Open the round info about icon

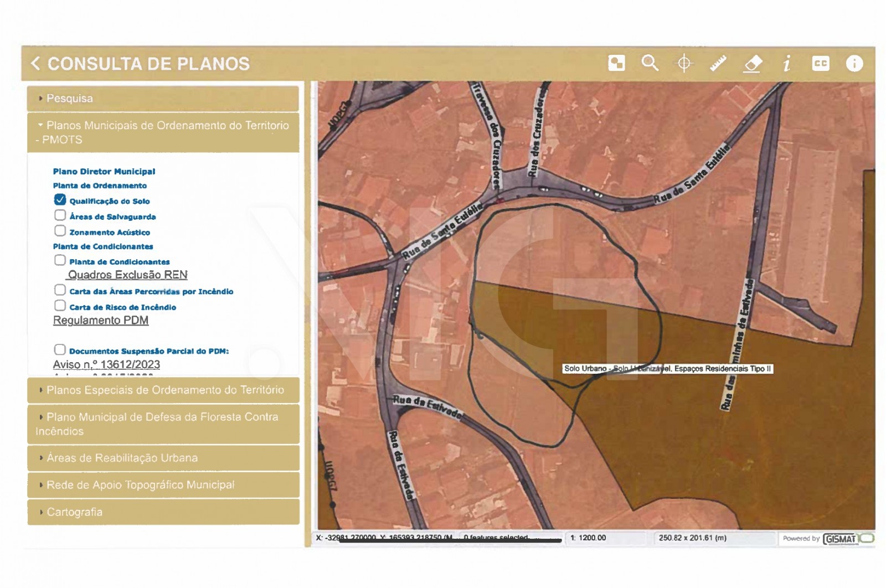click(x=854, y=64)
